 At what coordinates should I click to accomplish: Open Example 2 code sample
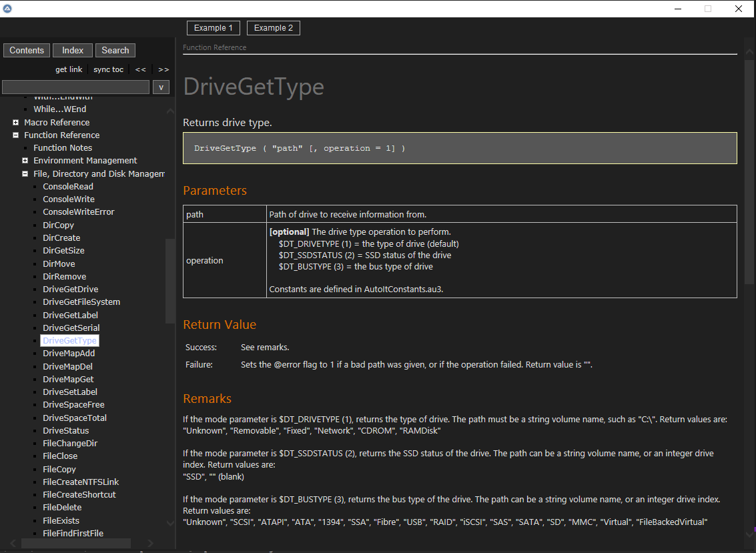tap(274, 28)
